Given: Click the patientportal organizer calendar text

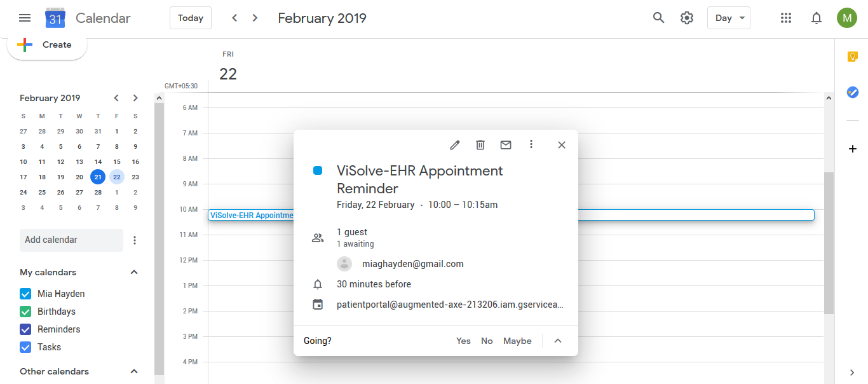Looking at the screenshot, I should 450,305.
